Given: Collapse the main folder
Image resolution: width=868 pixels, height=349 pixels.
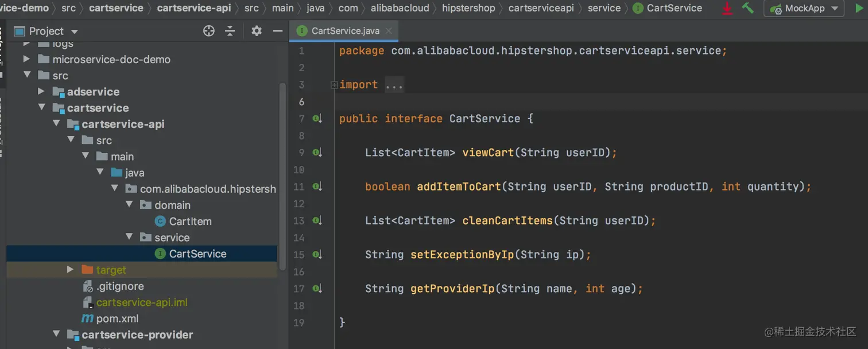Looking at the screenshot, I should pyautogui.click(x=86, y=156).
